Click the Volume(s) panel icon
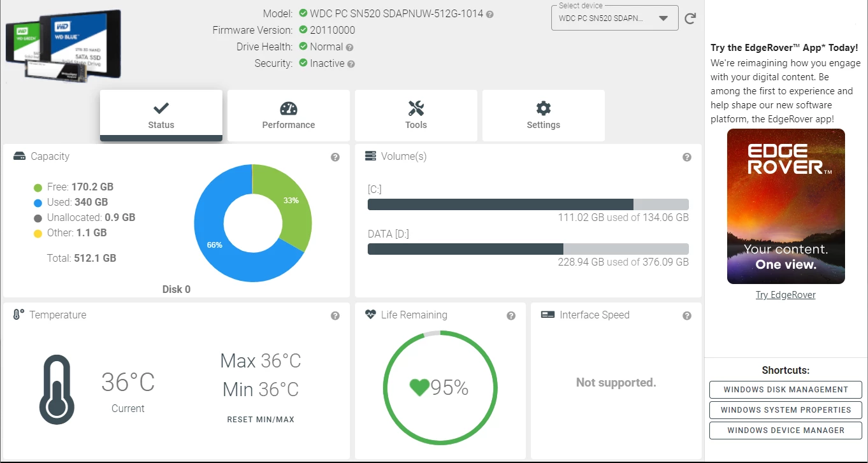868x463 pixels. click(370, 155)
